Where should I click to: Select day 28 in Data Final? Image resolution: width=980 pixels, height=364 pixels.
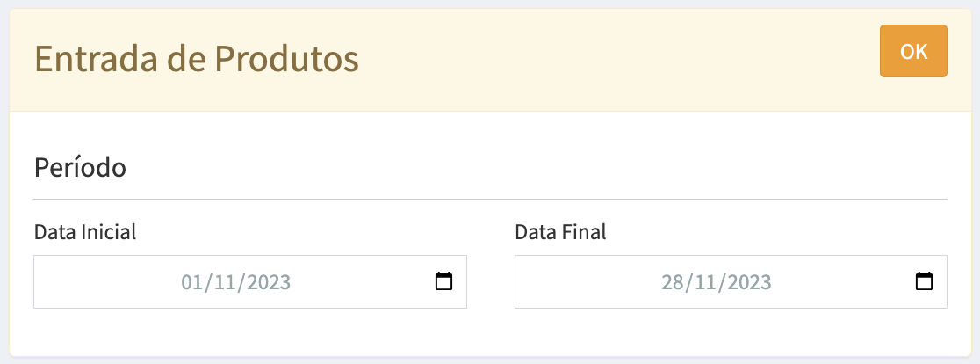tap(672, 282)
